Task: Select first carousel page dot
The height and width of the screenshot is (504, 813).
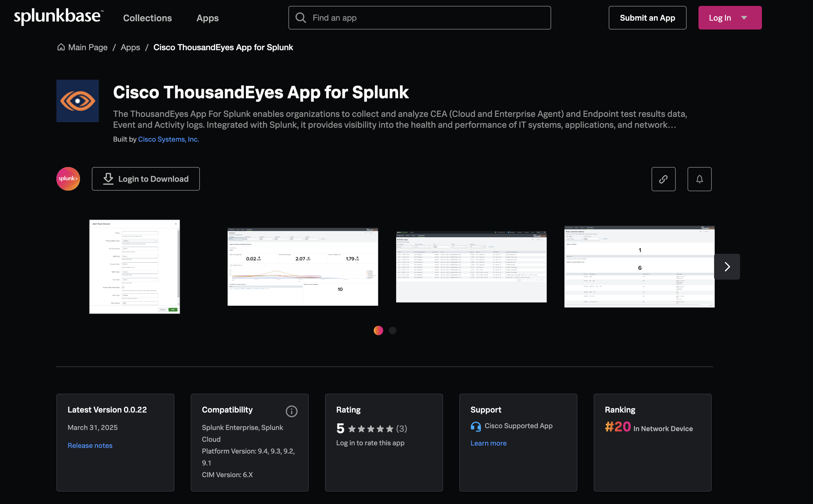Action: [378, 330]
